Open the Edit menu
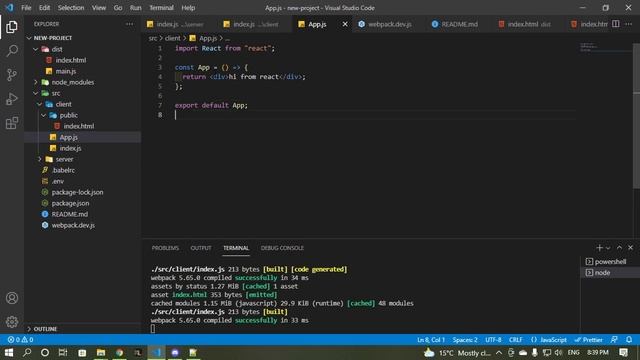640x360 pixels. [x=44, y=8]
